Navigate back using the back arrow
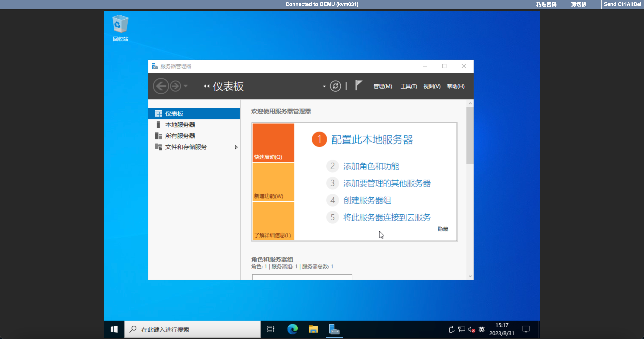Image resolution: width=644 pixels, height=339 pixels. (161, 86)
